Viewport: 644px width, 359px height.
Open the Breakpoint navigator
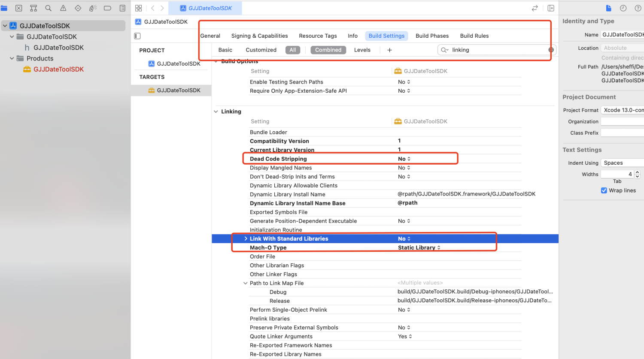pyautogui.click(x=108, y=8)
